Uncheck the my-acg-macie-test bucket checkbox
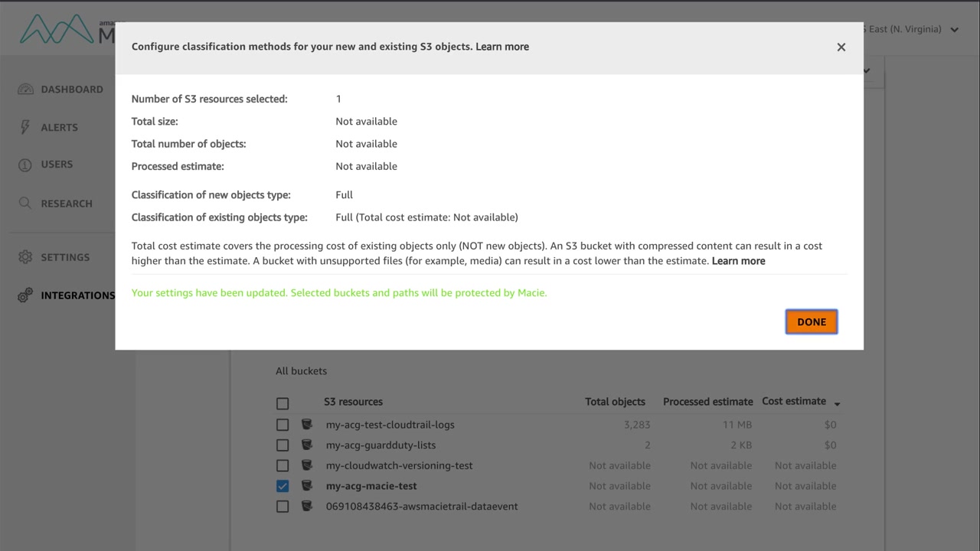Viewport: 980px width, 551px height. tap(283, 486)
